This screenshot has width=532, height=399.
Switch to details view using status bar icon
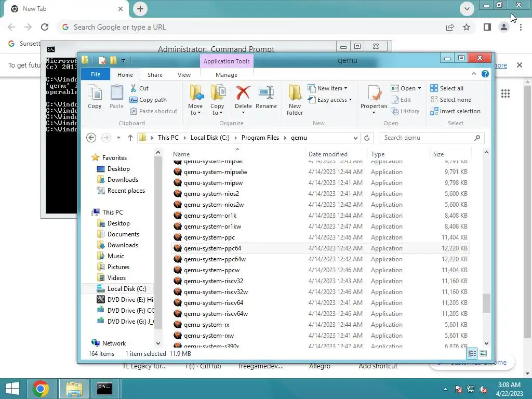(x=472, y=353)
